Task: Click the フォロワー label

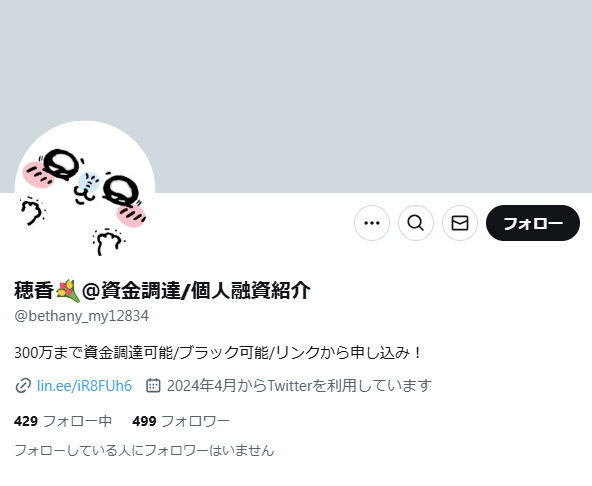Action: [196, 421]
